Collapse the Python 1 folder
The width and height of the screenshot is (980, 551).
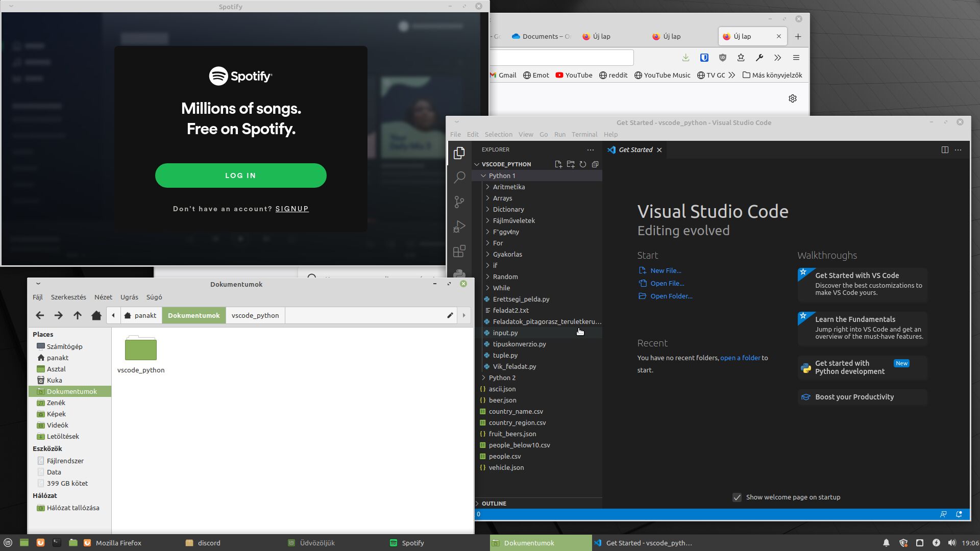(483, 176)
